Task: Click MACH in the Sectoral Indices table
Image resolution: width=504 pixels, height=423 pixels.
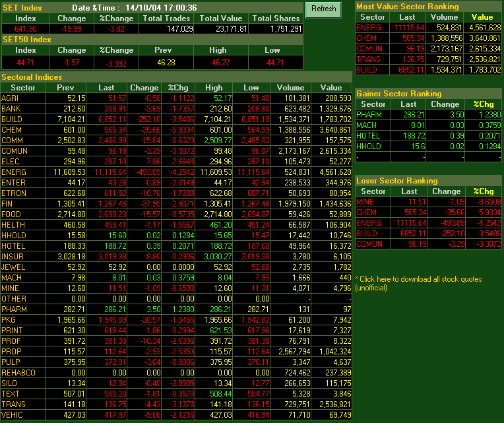Action: pyautogui.click(x=12, y=278)
